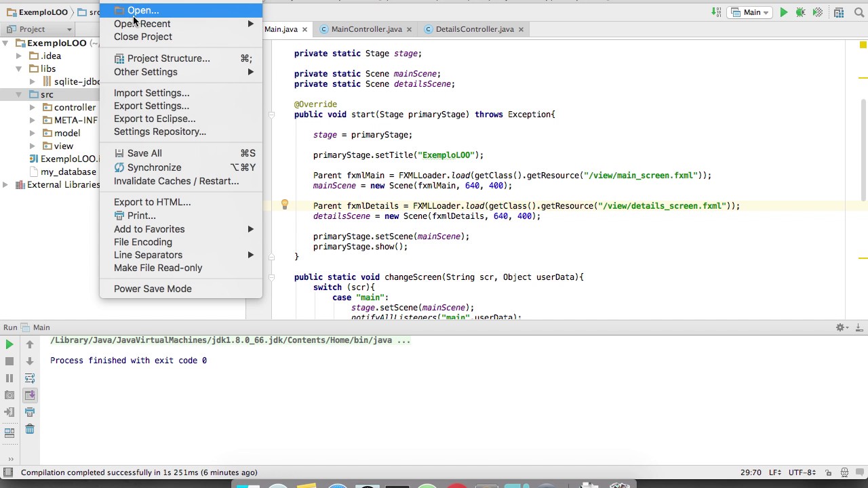Image resolution: width=868 pixels, height=488 pixels.
Task: Expand External Libraries node
Action: (x=6, y=184)
